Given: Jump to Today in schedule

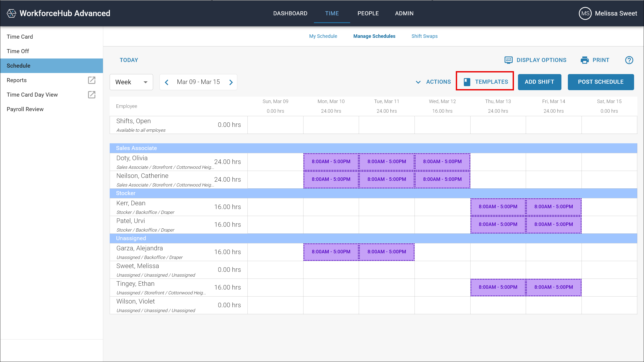Looking at the screenshot, I should 129,60.
